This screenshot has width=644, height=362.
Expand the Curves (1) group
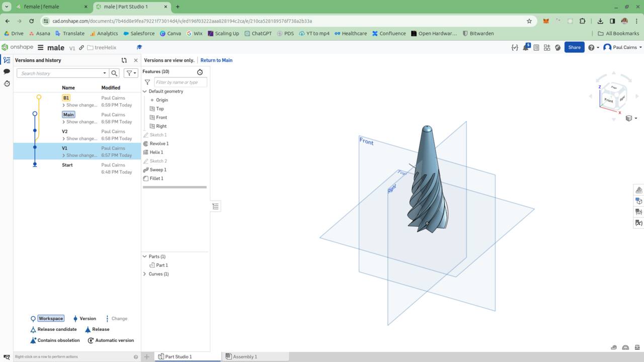point(145,274)
